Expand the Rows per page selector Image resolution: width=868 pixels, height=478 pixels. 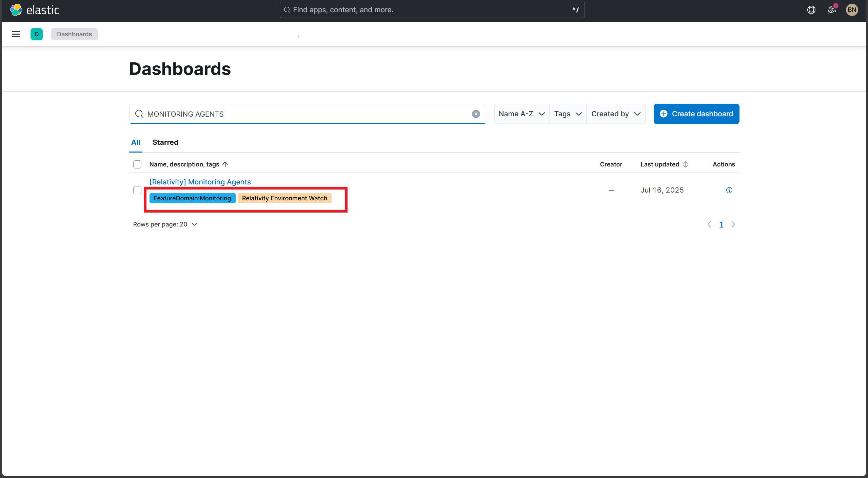click(165, 224)
